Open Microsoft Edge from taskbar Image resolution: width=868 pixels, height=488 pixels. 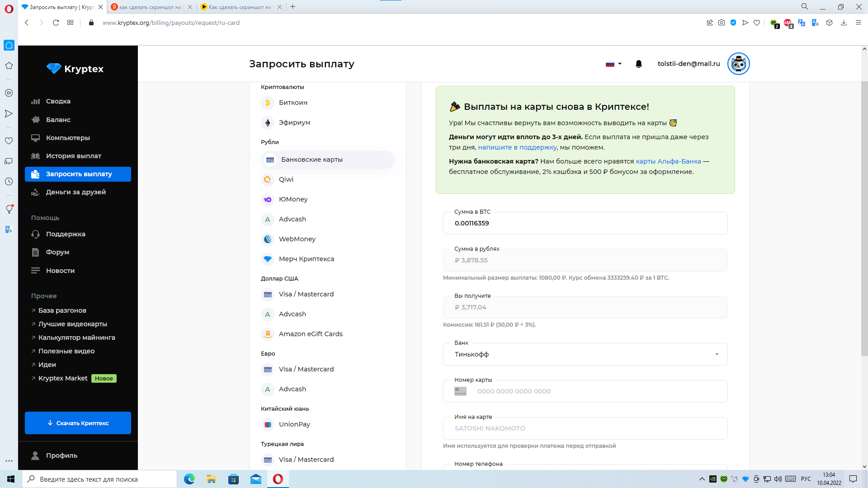pos(189,479)
